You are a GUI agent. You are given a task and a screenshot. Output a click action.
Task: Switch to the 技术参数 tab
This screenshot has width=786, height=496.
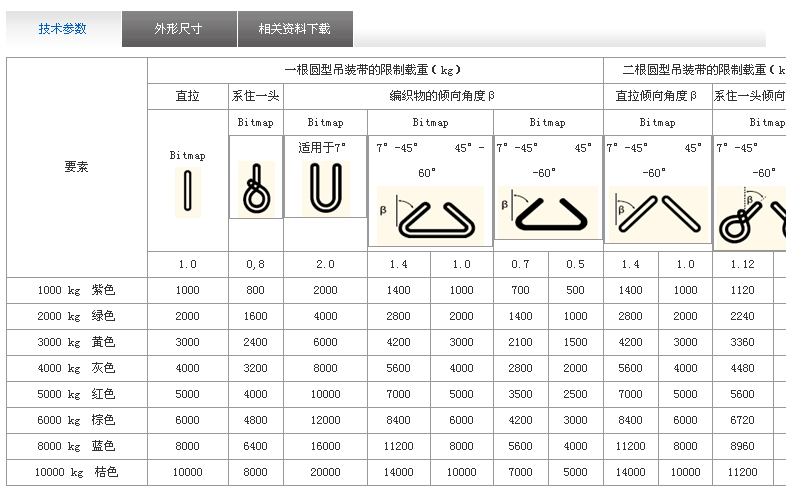coord(63,29)
